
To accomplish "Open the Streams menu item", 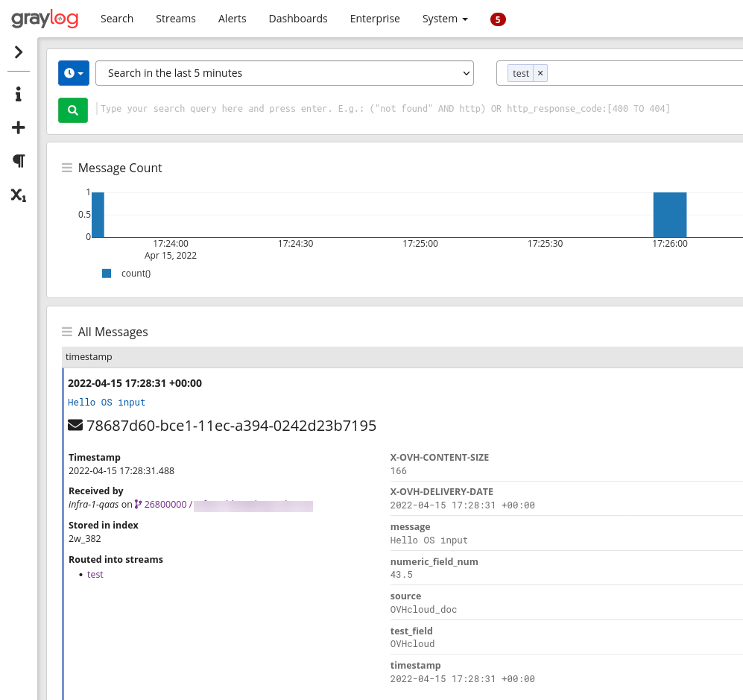I will coord(176,19).
